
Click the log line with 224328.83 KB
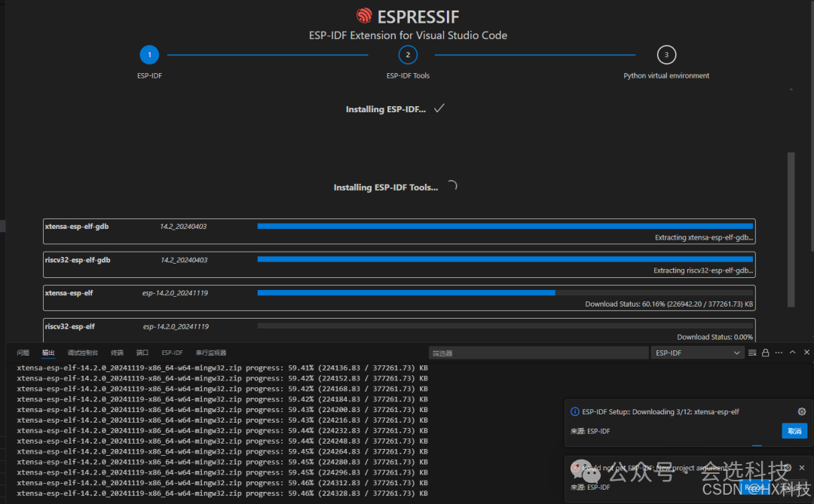pyautogui.click(x=222, y=493)
